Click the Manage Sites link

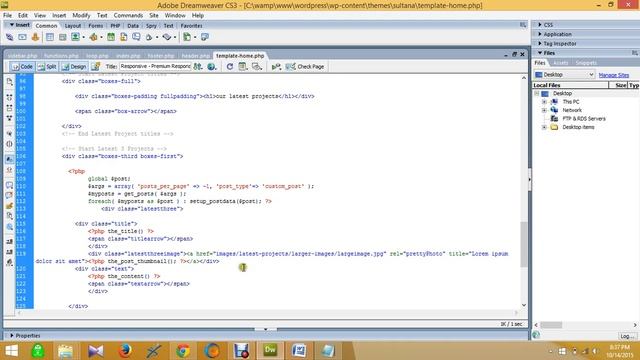tap(614, 75)
